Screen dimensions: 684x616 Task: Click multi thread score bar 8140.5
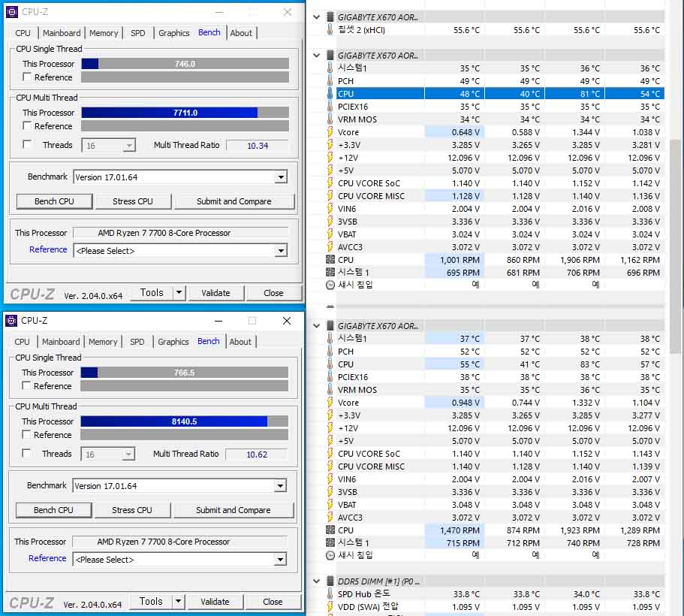click(x=184, y=421)
